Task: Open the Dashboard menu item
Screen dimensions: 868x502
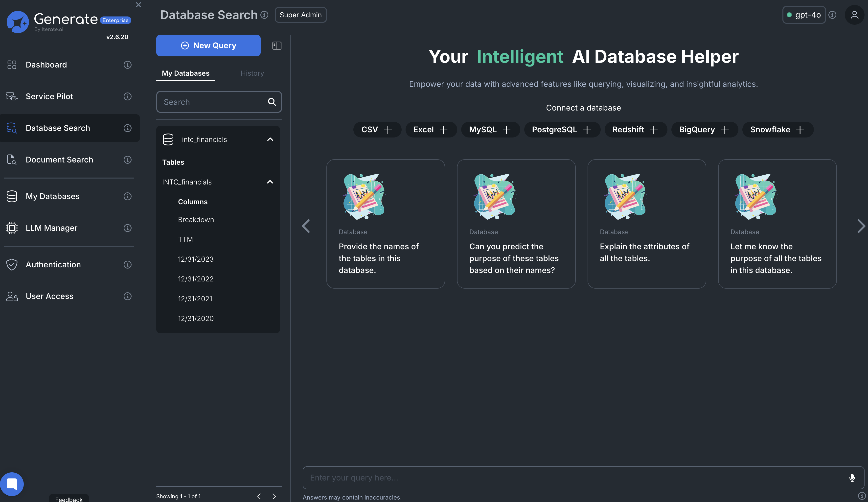Action: coord(46,65)
